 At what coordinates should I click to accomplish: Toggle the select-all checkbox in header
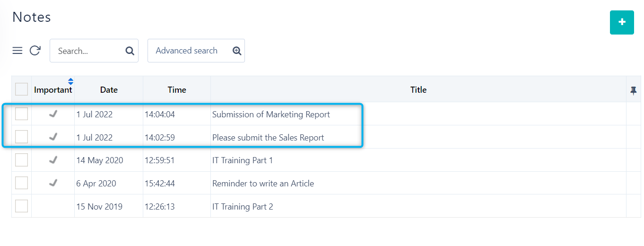click(21, 89)
